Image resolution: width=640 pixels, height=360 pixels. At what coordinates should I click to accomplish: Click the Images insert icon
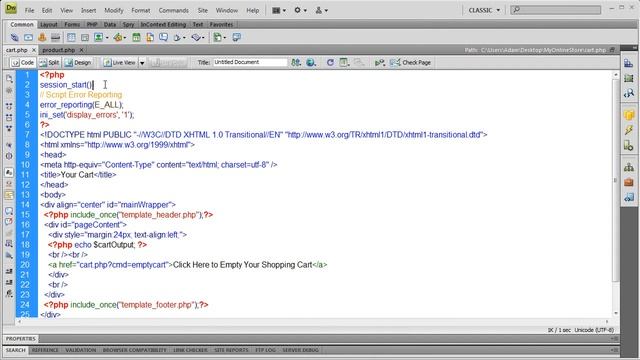pos(98,38)
